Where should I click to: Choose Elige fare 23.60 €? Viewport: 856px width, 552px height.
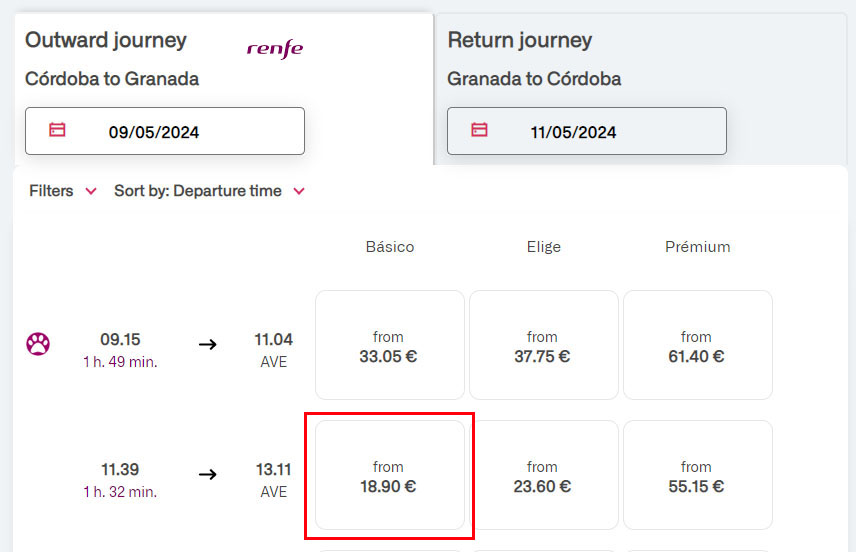(543, 476)
